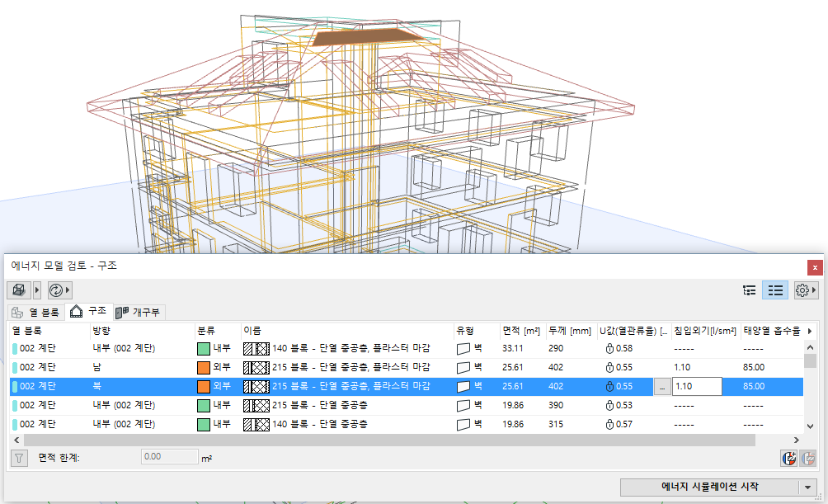Screen dimensions: 828x504
Task: Click the hatch icon of the 북 row composite
Action: coord(256,386)
